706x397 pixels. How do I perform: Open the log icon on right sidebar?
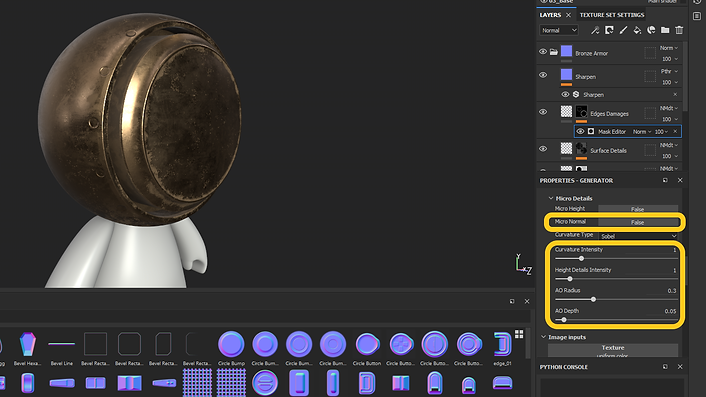tap(697, 16)
